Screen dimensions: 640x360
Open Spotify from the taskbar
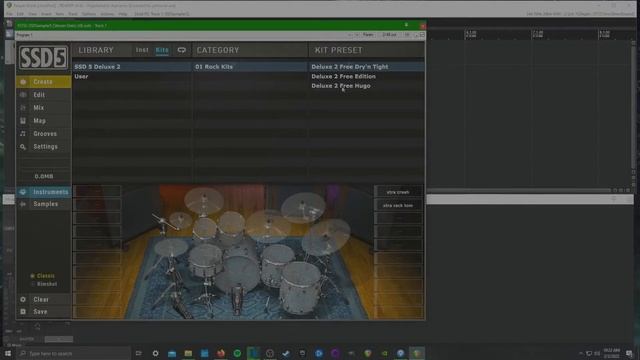(x=237, y=353)
